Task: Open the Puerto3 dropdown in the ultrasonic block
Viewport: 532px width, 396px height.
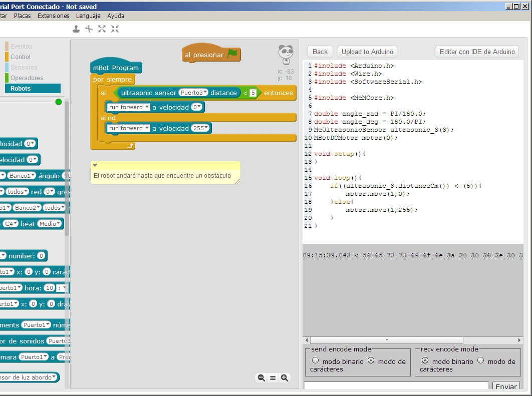Action: coord(192,93)
